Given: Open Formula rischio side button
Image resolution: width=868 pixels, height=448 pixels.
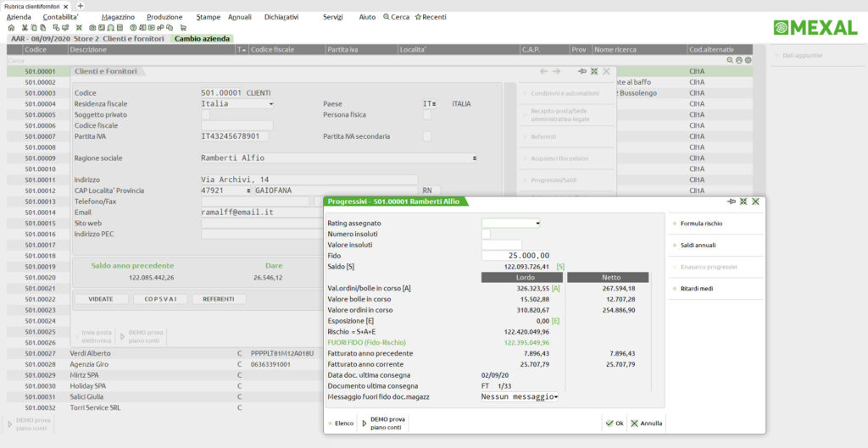Looking at the screenshot, I should click(715, 224).
